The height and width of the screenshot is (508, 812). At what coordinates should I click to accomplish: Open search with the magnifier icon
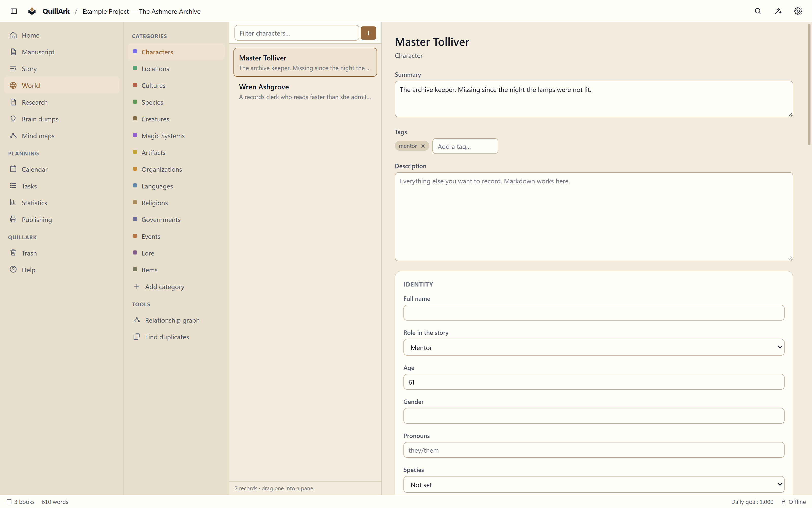coord(758,11)
